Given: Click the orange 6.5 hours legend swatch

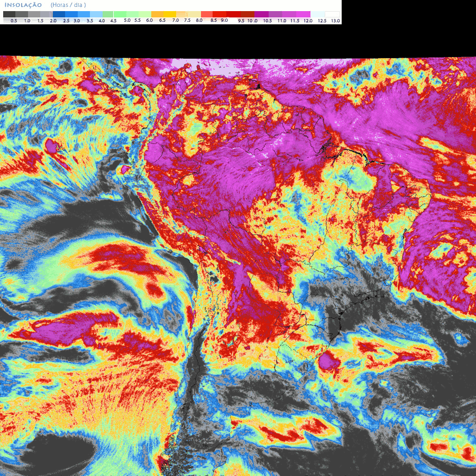Looking at the screenshot, I should [x=157, y=14].
